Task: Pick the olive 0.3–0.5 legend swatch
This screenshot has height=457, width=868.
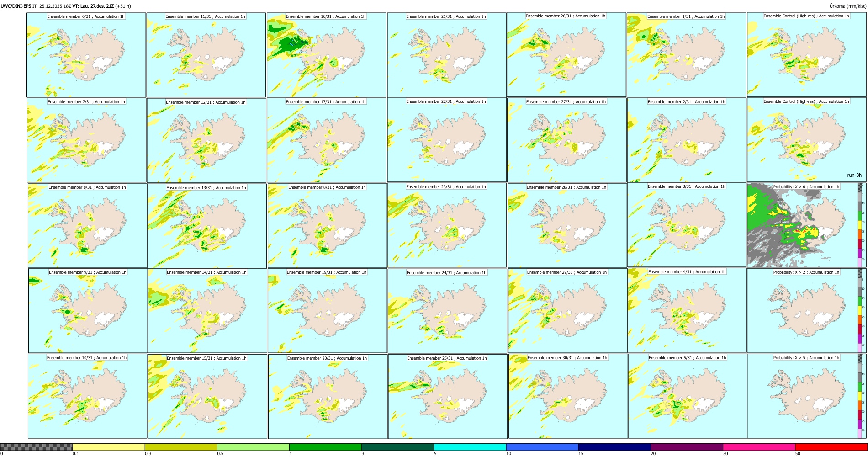Action: 181,447
